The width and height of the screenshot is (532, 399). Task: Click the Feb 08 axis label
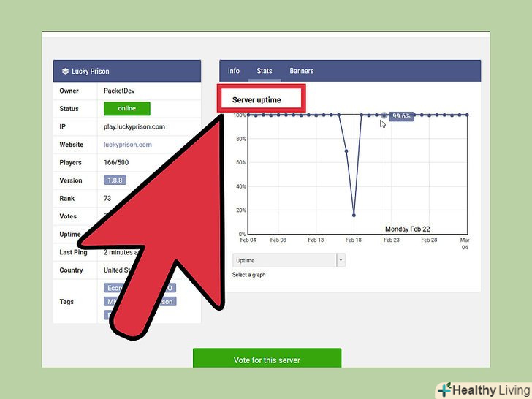pos(278,240)
